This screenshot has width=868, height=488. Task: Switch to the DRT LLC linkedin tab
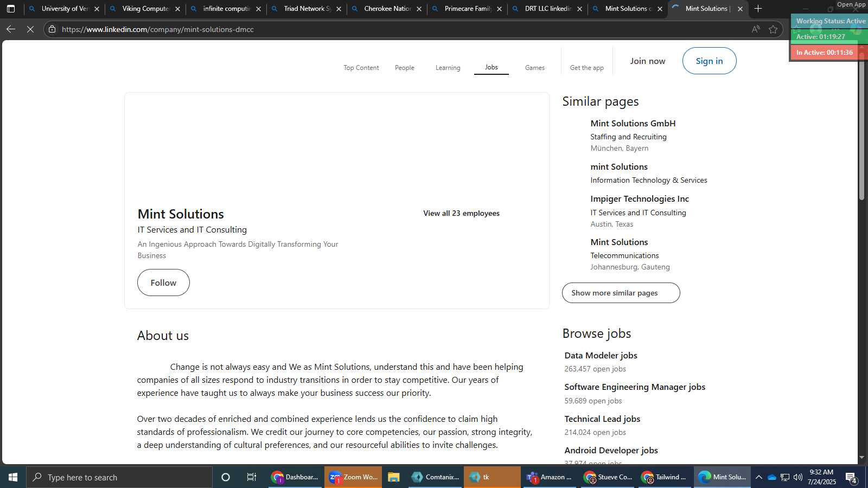548,9
